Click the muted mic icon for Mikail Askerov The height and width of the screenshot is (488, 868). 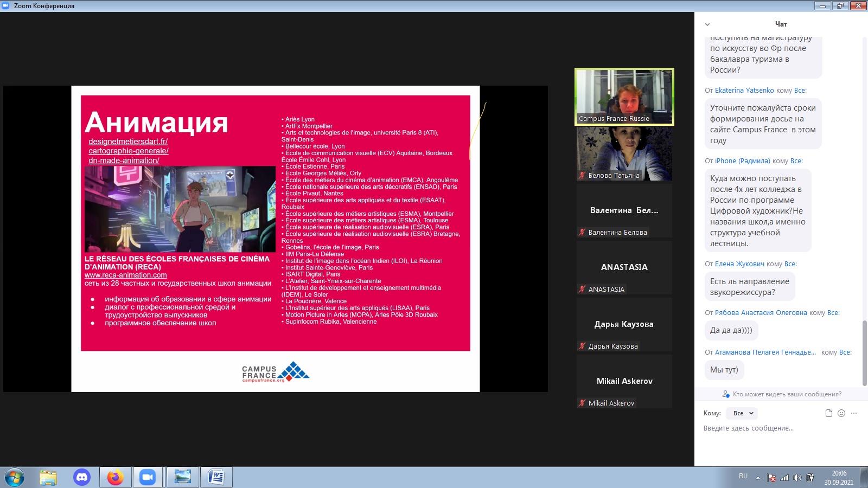(582, 403)
